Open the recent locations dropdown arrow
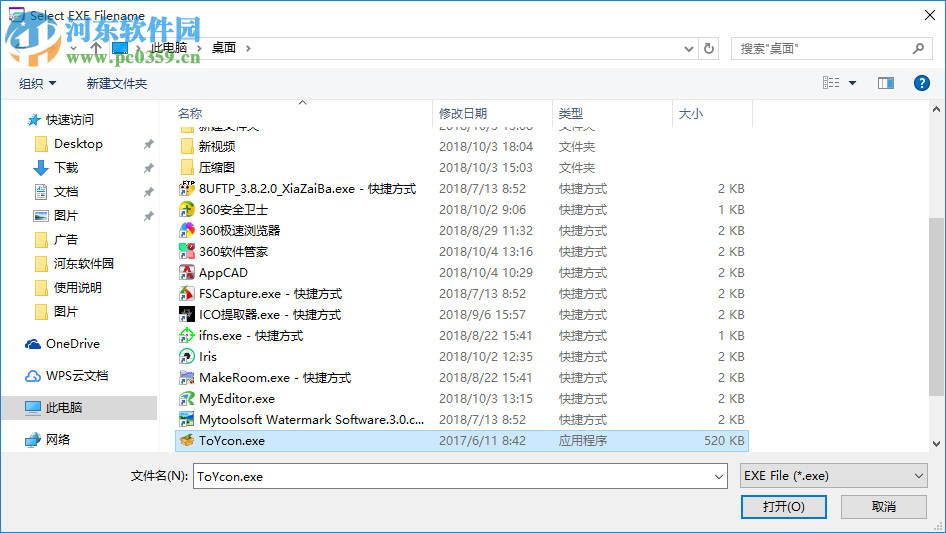This screenshot has width=946, height=533. point(74,48)
